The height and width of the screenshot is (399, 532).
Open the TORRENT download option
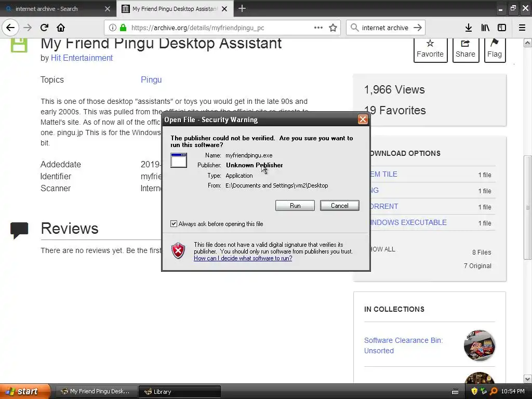[x=384, y=206]
